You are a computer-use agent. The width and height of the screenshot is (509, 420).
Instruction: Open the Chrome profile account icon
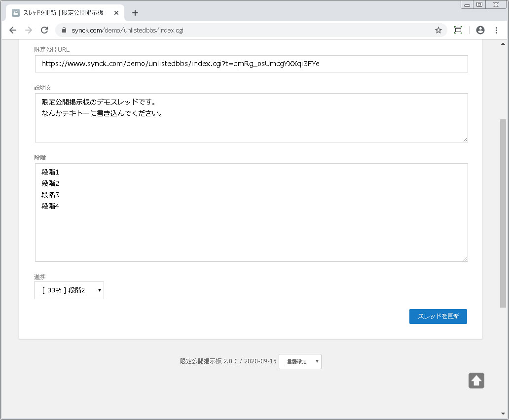click(480, 30)
